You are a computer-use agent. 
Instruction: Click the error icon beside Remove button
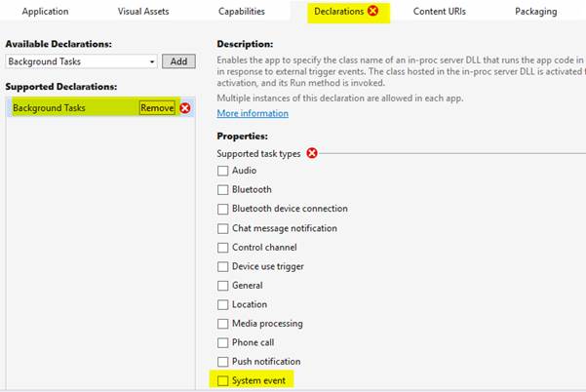click(185, 108)
